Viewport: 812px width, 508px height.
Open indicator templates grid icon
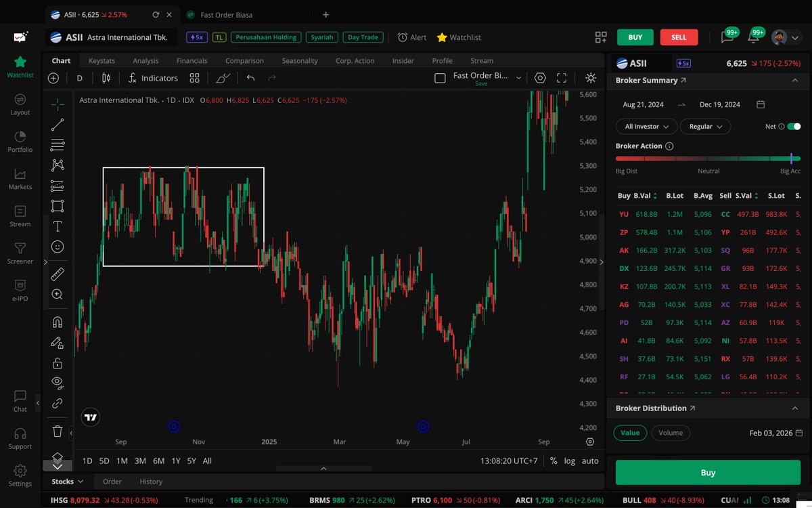pyautogui.click(x=195, y=78)
